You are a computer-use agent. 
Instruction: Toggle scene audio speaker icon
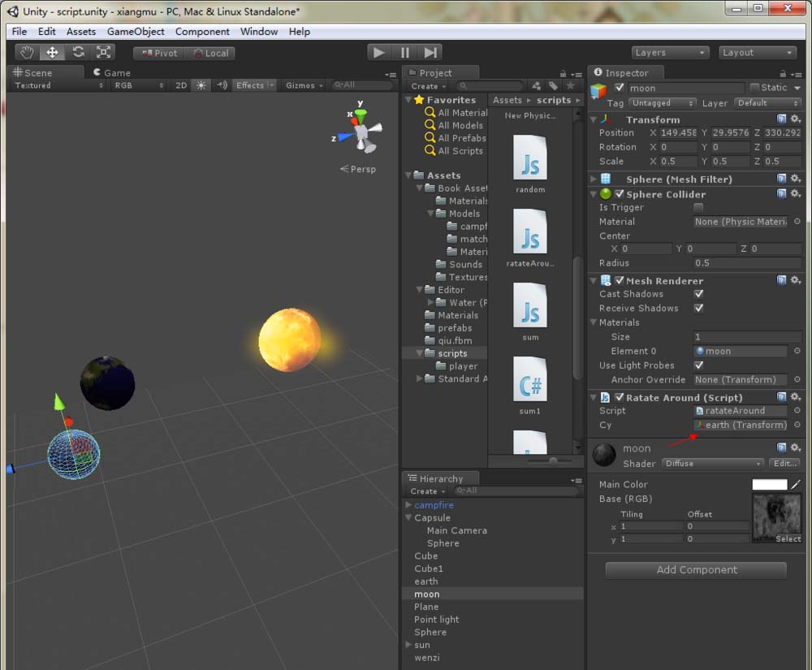[x=222, y=85]
